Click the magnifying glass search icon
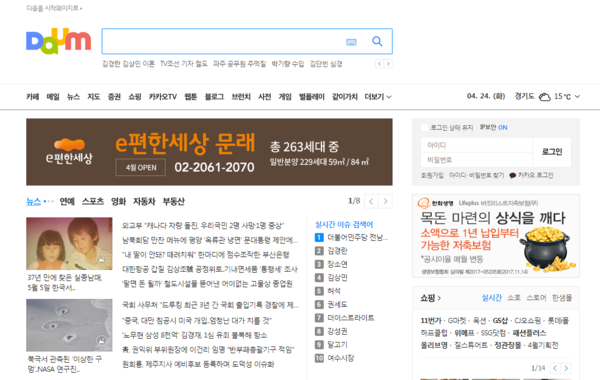 pyautogui.click(x=377, y=41)
